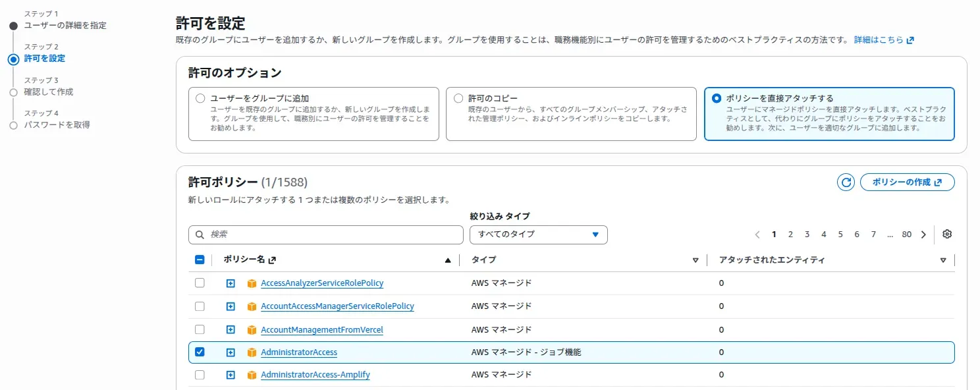Go to previous page arrow
This screenshot has width=980, height=390.
(757, 234)
